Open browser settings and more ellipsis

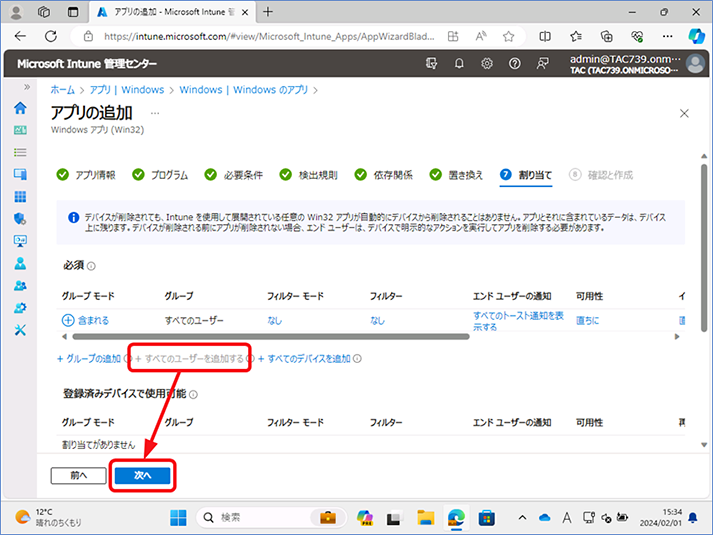[667, 36]
